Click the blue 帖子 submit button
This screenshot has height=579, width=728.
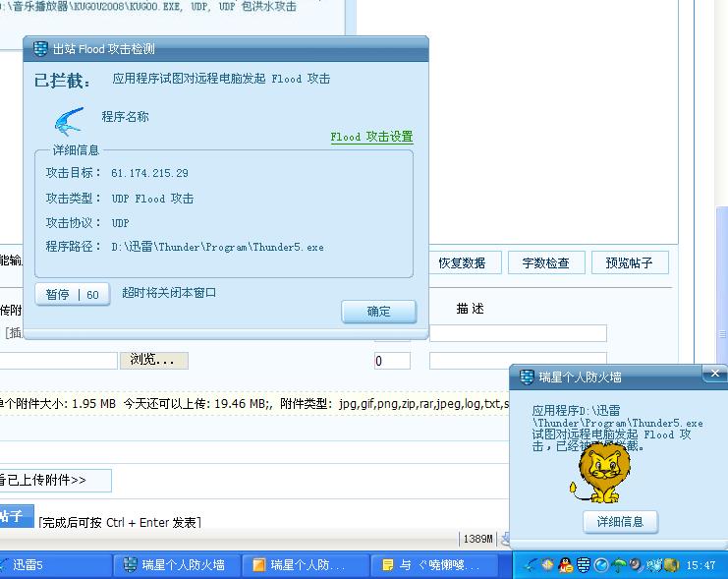coord(17,516)
